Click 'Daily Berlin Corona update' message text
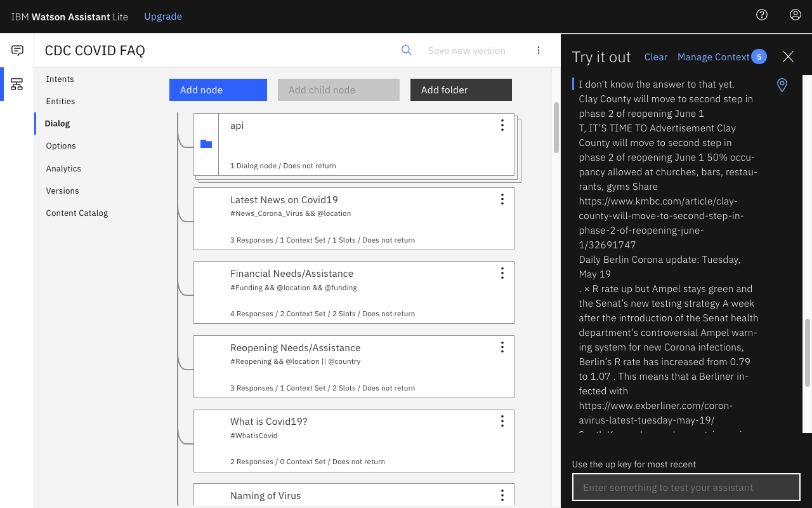The height and width of the screenshot is (508, 812). tap(659, 267)
